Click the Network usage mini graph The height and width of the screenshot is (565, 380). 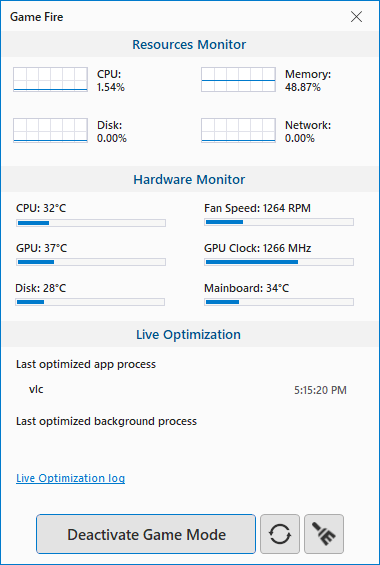click(x=238, y=130)
